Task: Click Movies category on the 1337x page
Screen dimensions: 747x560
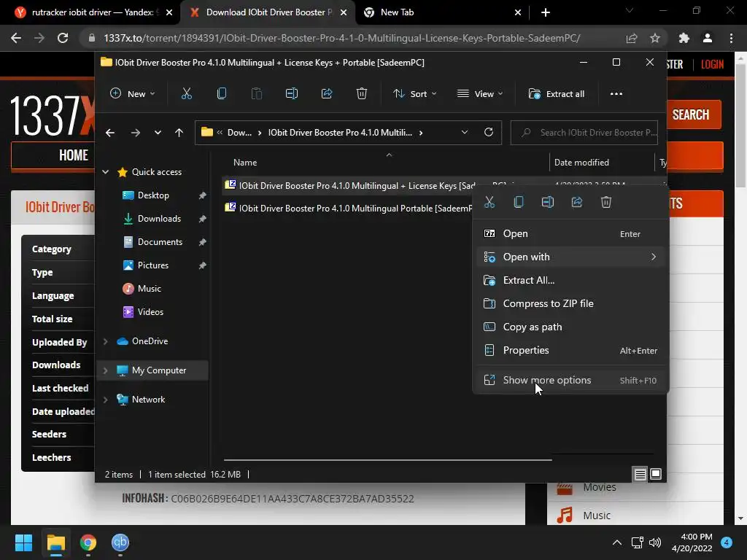Action: tap(599, 487)
